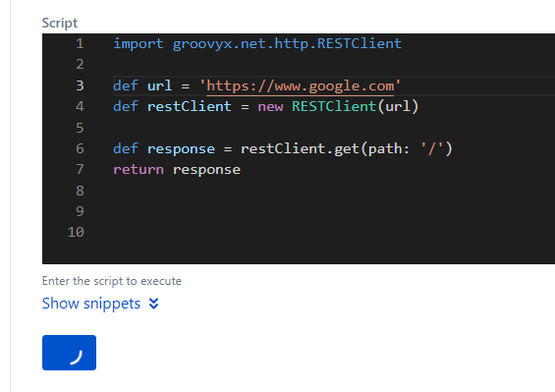The height and width of the screenshot is (392, 555).
Task: Click the Script field label
Action: (x=60, y=23)
